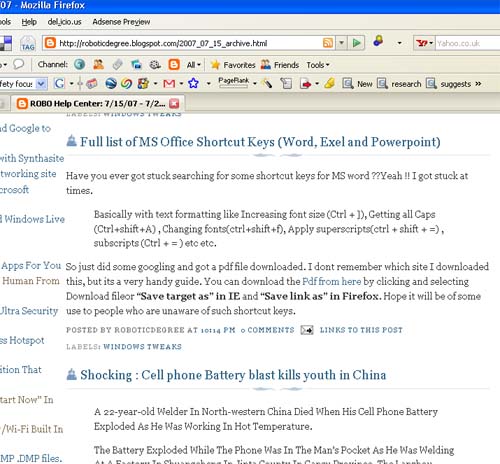The width and height of the screenshot is (500, 464).
Task: Click the PageRank indicator
Action: (233, 82)
